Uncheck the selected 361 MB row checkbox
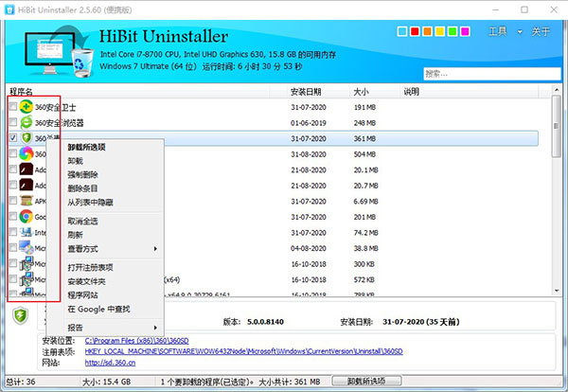 coord(13,137)
